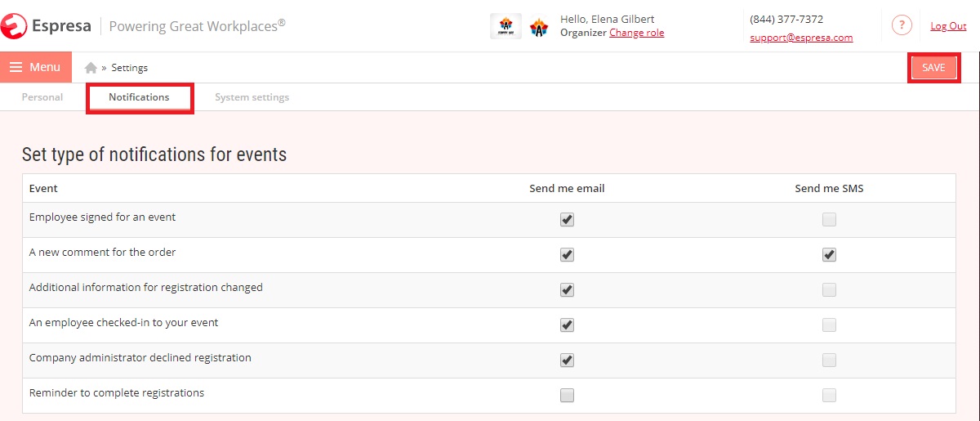Screen dimensions: 980x421
Task: Click the second company badge icon
Action: pyautogui.click(x=539, y=28)
